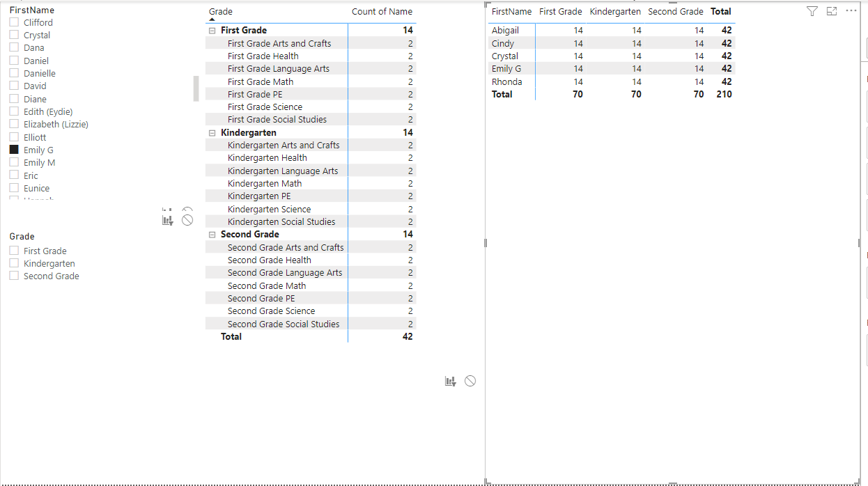Image resolution: width=868 pixels, height=486 pixels.
Task: Select Second Grade Social Studies row
Action: (x=311, y=324)
